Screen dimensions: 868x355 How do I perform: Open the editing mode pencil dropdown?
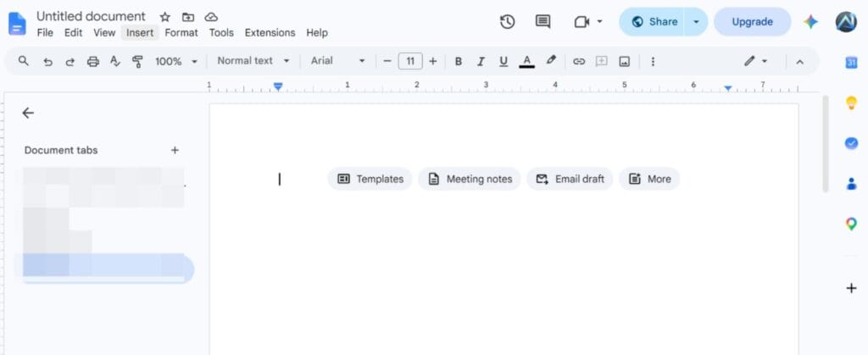pyautogui.click(x=755, y=61)
